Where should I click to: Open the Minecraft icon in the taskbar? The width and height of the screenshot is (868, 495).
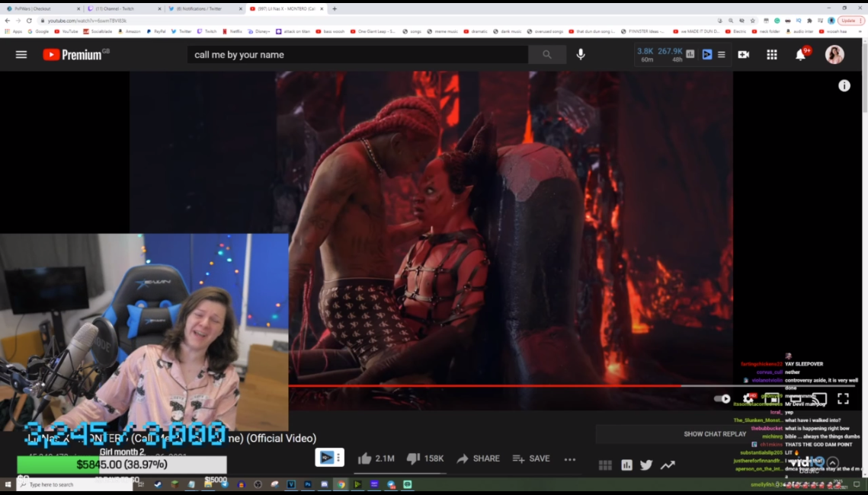(x=175, y=484)
